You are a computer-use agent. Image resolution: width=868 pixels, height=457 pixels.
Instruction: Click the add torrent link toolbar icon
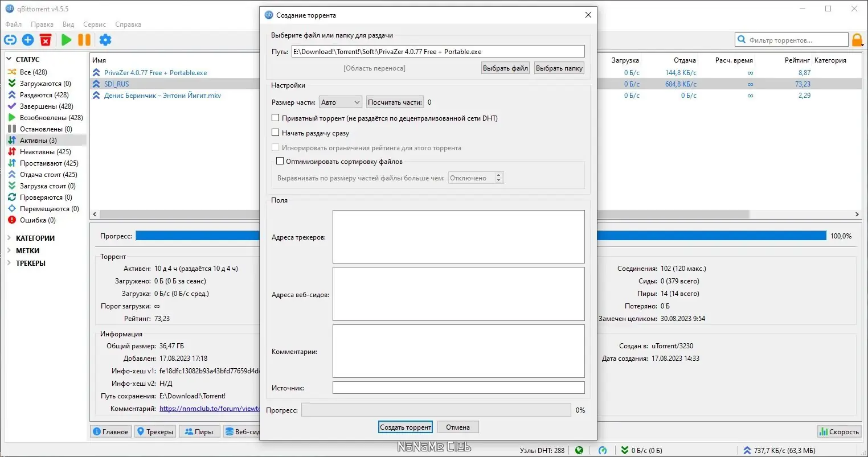tap(10, 40)
